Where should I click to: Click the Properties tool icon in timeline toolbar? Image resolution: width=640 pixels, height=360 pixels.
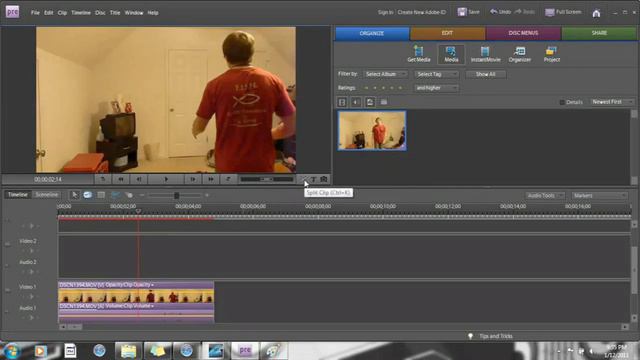pyautogui.click(x=101, y=195)
